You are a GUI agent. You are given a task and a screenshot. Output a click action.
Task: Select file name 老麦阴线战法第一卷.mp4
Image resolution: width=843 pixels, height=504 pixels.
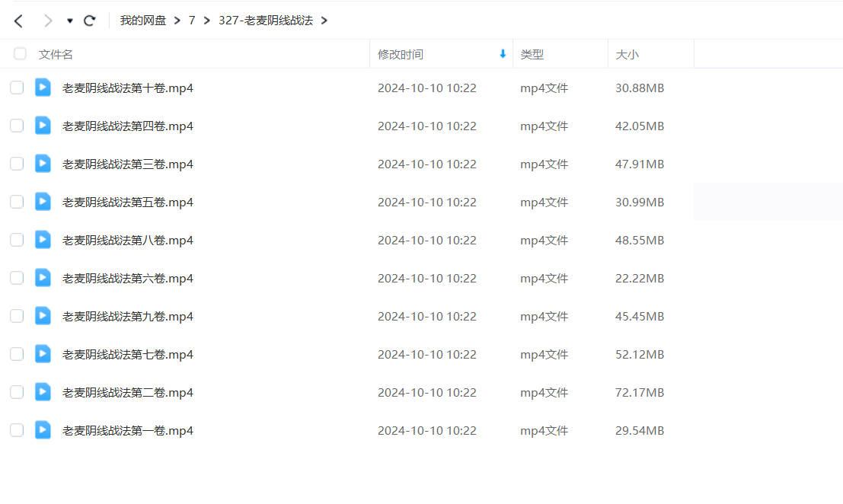pos(128,431)
